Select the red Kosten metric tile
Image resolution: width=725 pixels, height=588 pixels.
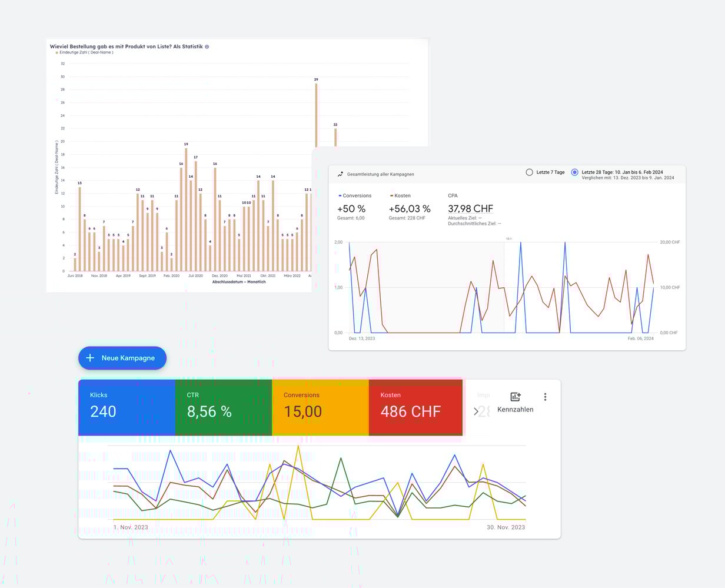pos(415,407)
